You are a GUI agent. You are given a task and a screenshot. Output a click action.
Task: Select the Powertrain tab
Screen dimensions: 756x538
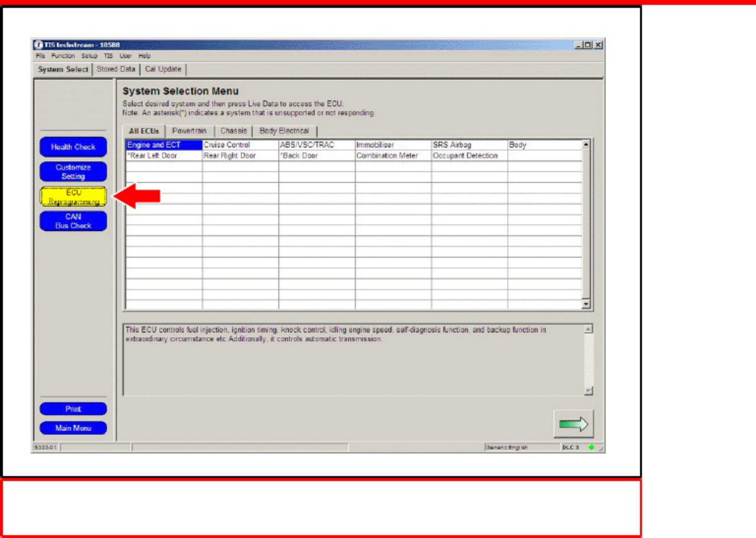(x=189, y=131)
